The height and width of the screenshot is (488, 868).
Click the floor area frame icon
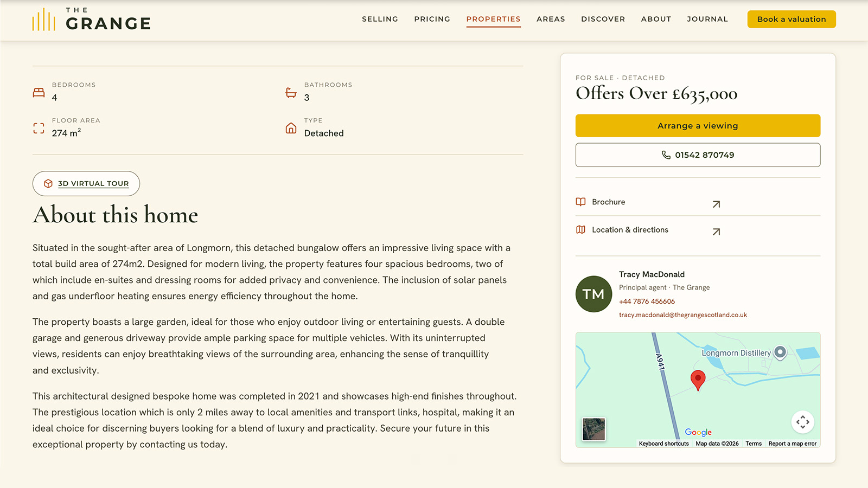[x=39, y=129]
